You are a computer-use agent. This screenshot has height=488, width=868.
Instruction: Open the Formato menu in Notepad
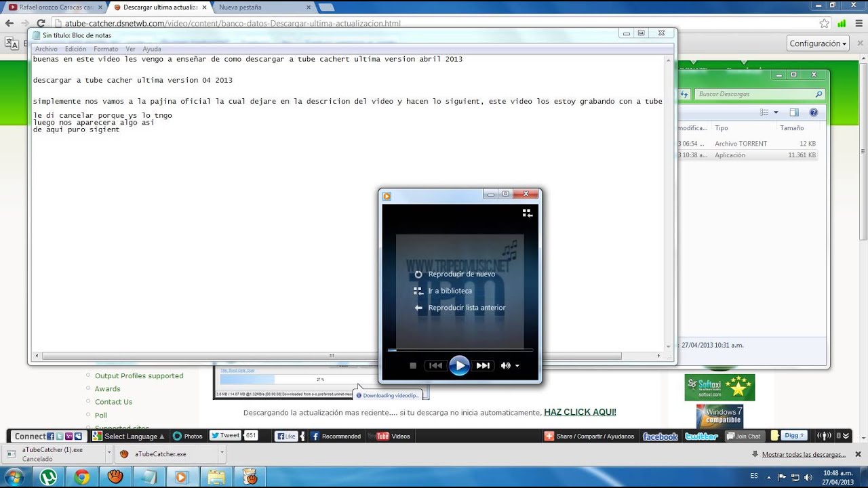click(106, 49)
